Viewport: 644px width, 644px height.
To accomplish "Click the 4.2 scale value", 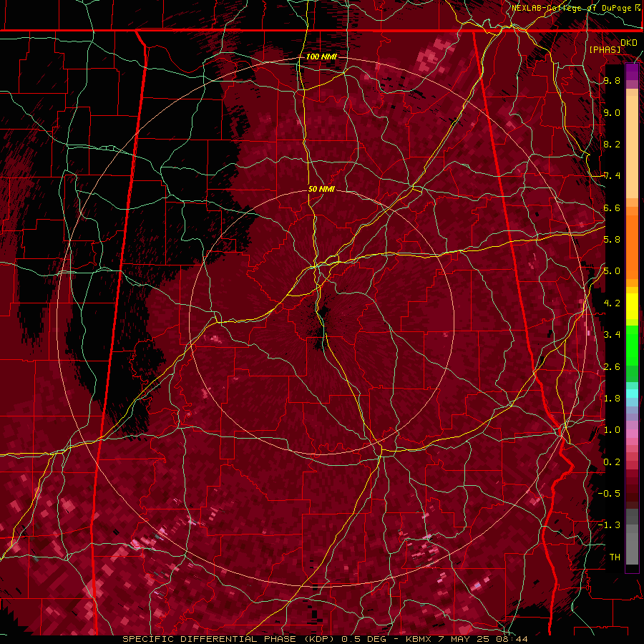I will (612, 303).
